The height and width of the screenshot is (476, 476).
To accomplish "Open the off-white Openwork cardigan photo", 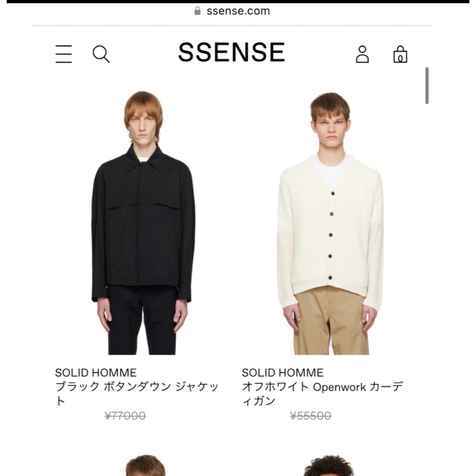I will (329, 223).
